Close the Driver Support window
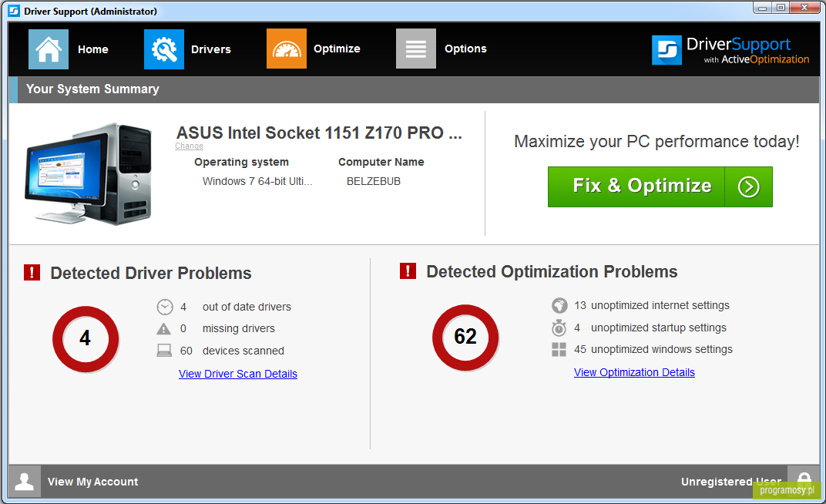 point(805,8)
